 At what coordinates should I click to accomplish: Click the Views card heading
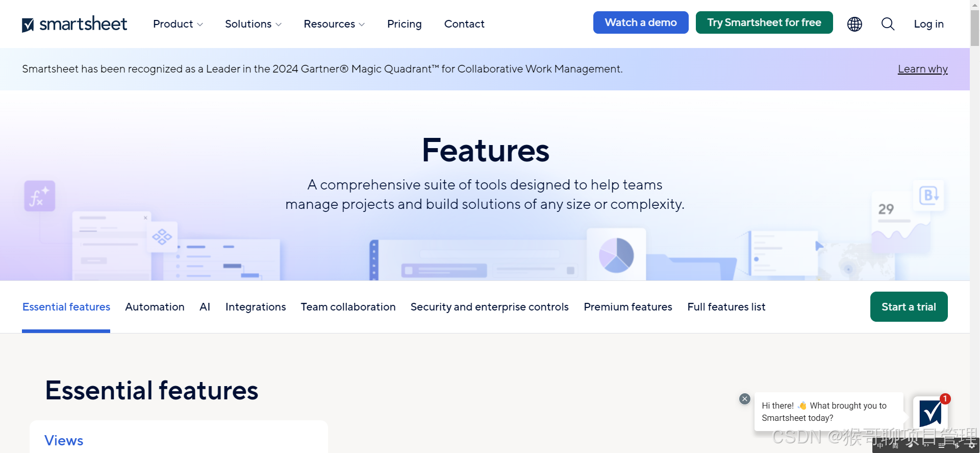click(64, 440)
